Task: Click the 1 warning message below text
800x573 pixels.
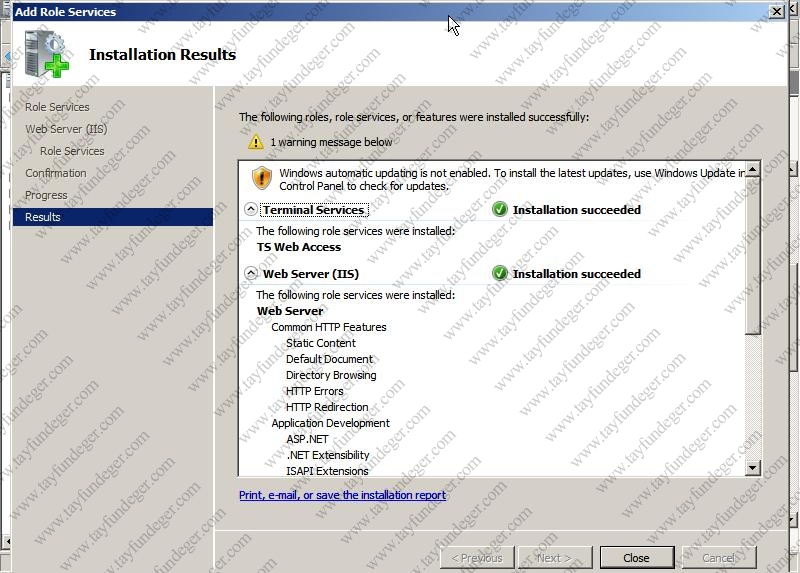Action: pyautogui.click(x=331, y=142)
